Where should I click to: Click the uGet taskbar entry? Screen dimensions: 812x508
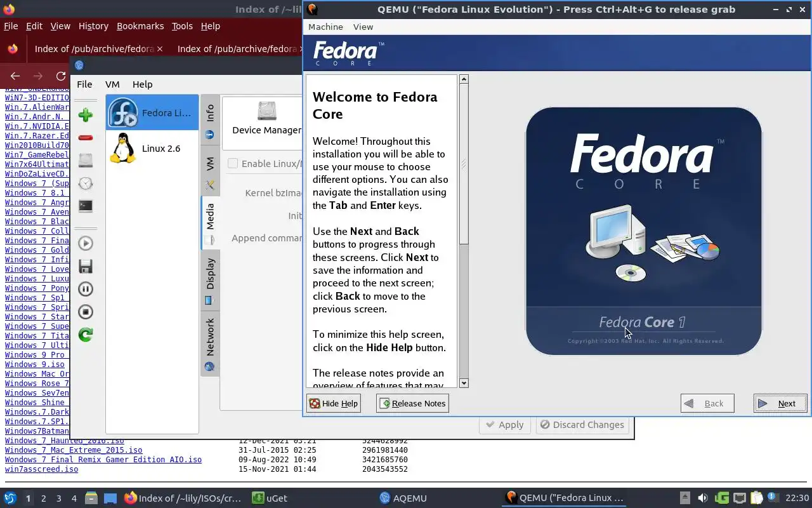(270, 498)
